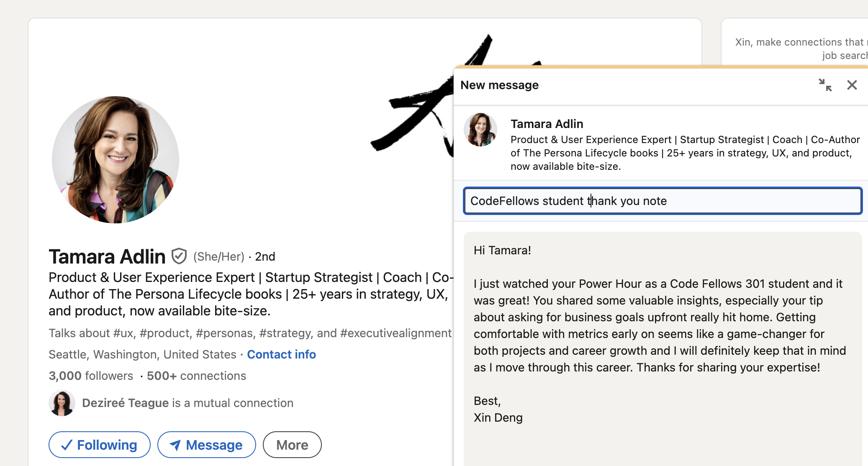Click the verified shield badge next to Tamara Adlin

click(179, 256)
